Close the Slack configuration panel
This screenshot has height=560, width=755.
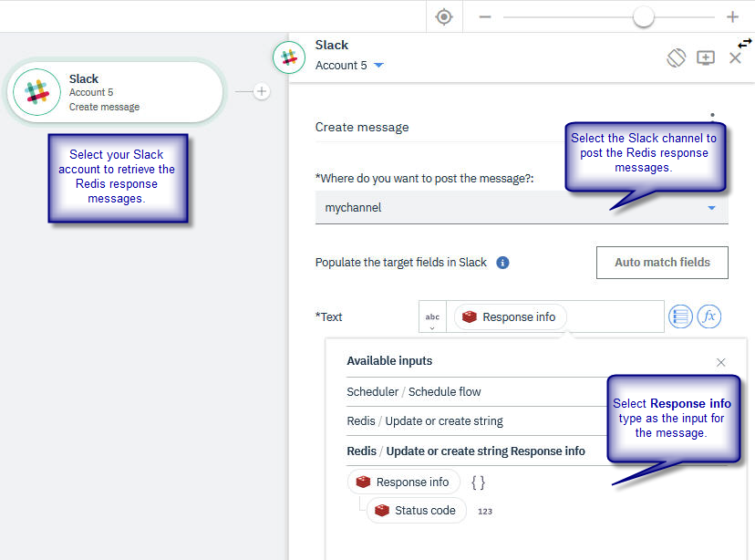click(x=735, y=58)
